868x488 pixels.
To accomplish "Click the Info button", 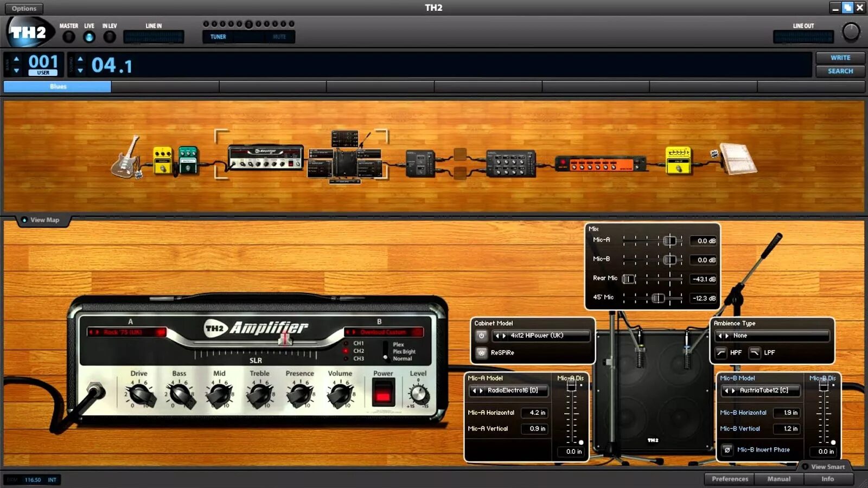I will click(x=828, y=479).
